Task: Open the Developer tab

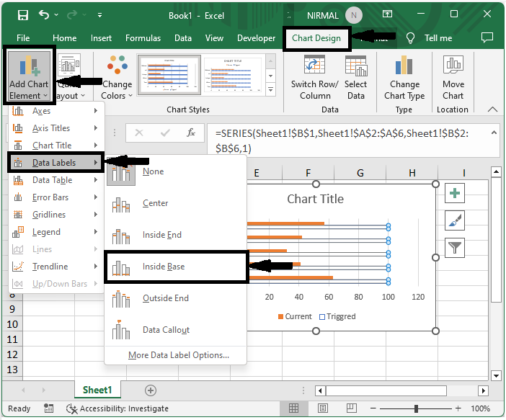Action: point(256,38)
